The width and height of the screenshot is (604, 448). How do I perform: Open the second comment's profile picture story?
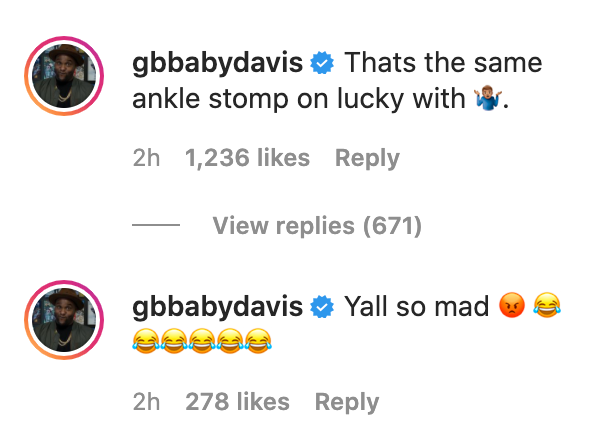tap(64, 320)
